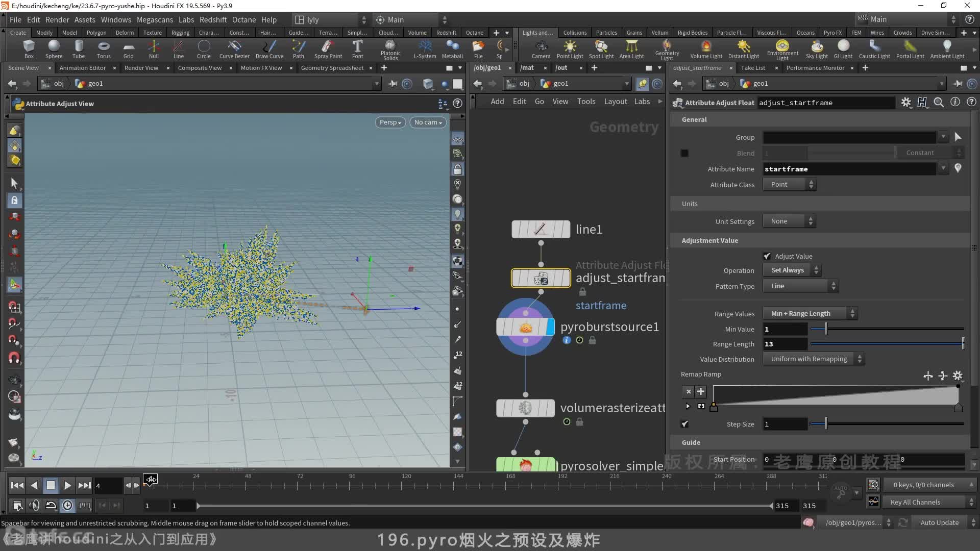Switch to Geometry Spreadsheet tab

point(332,68)
